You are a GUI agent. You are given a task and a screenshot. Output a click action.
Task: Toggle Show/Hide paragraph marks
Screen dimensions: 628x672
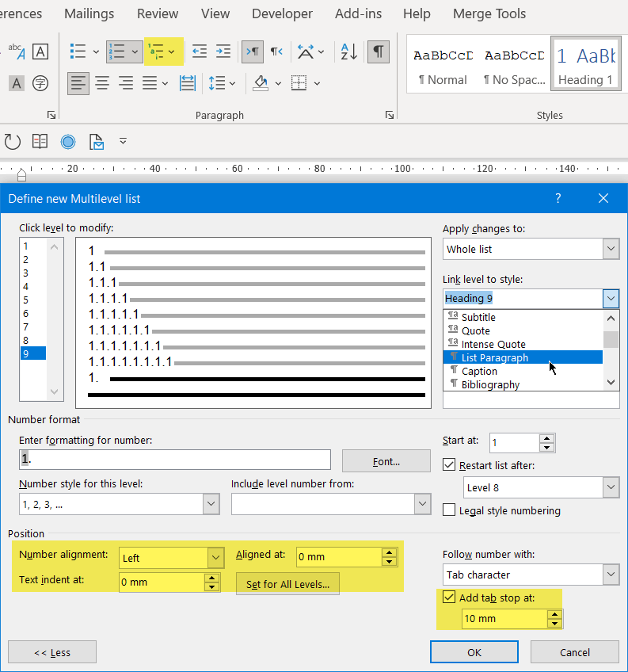(x=379, y=52)
